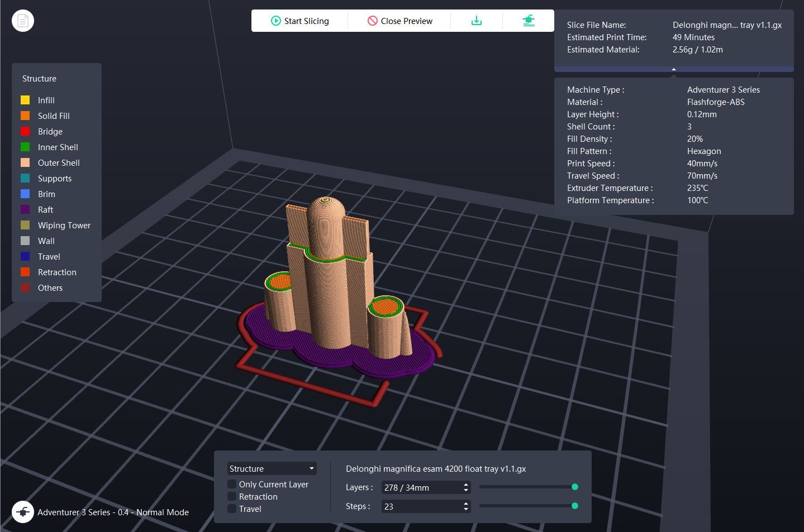Decrease the Steps value with down arrow
This screenshot has width=804, height=532.
pyautogui.click(x=466, y=509)
